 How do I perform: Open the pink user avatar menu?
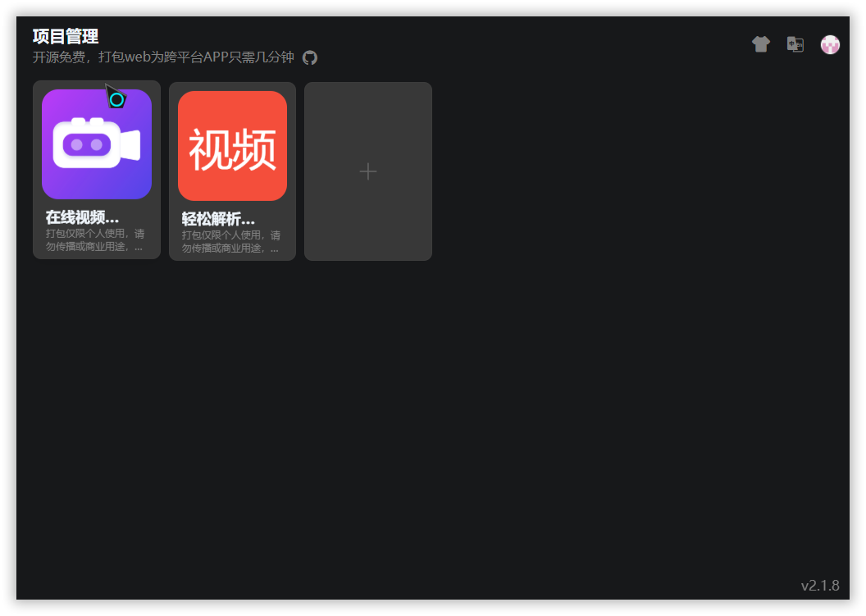click(830, 45)
